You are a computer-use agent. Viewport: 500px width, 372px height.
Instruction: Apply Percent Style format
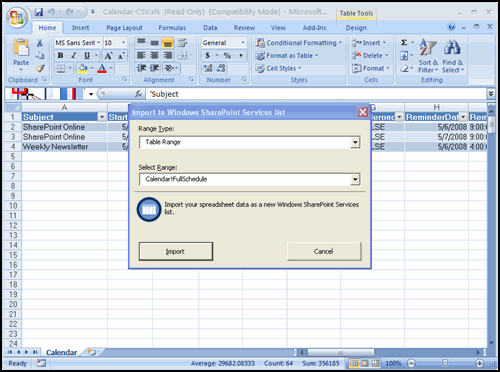point(227,55)
